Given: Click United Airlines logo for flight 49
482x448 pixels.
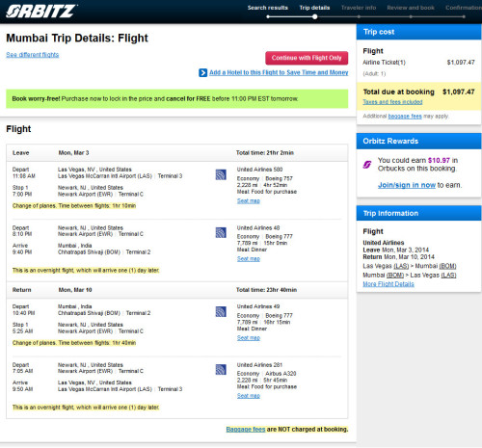Looking at the screenshot, I should click(x=221, y=311).
